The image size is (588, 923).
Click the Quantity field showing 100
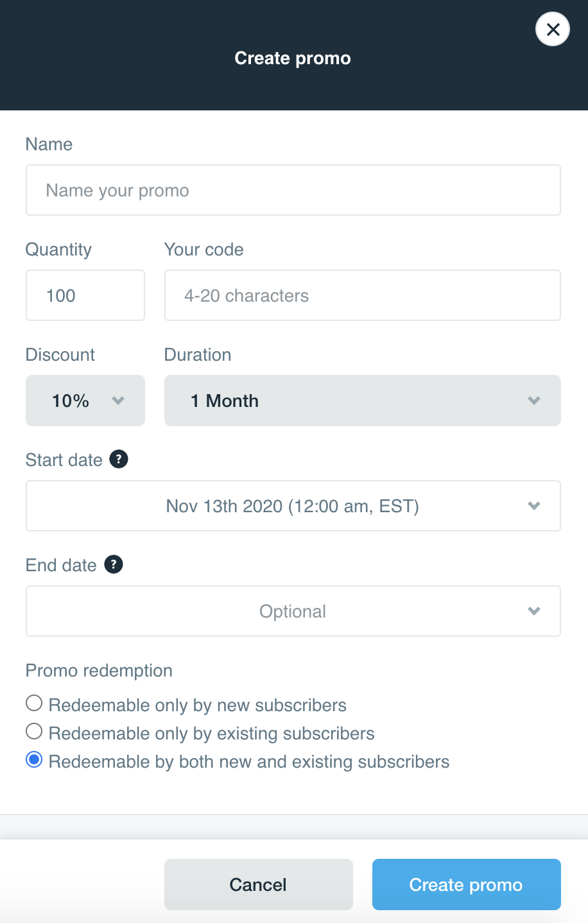(x=85, y=295)
